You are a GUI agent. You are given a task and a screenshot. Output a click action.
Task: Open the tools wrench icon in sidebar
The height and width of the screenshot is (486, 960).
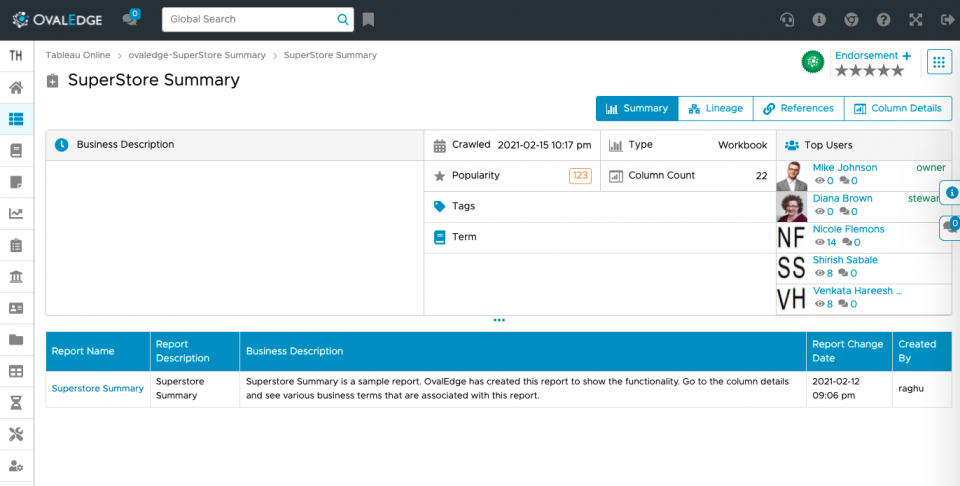click(16, 435)
